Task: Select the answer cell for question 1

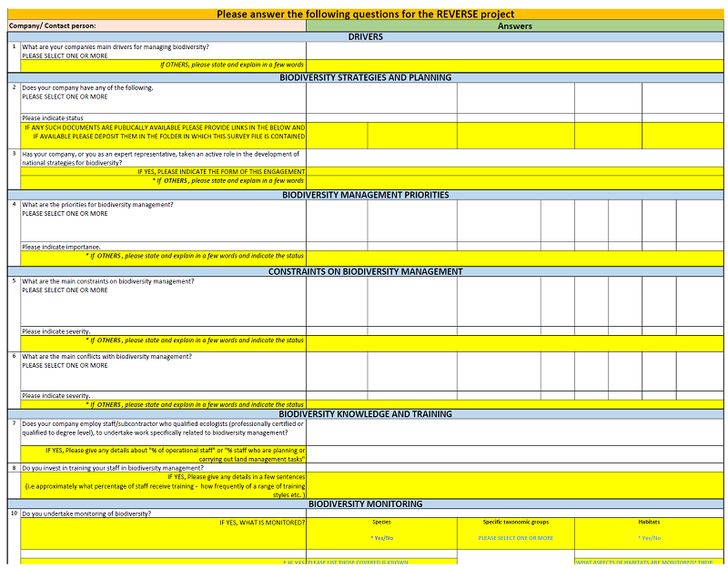Action: [515, 51]
